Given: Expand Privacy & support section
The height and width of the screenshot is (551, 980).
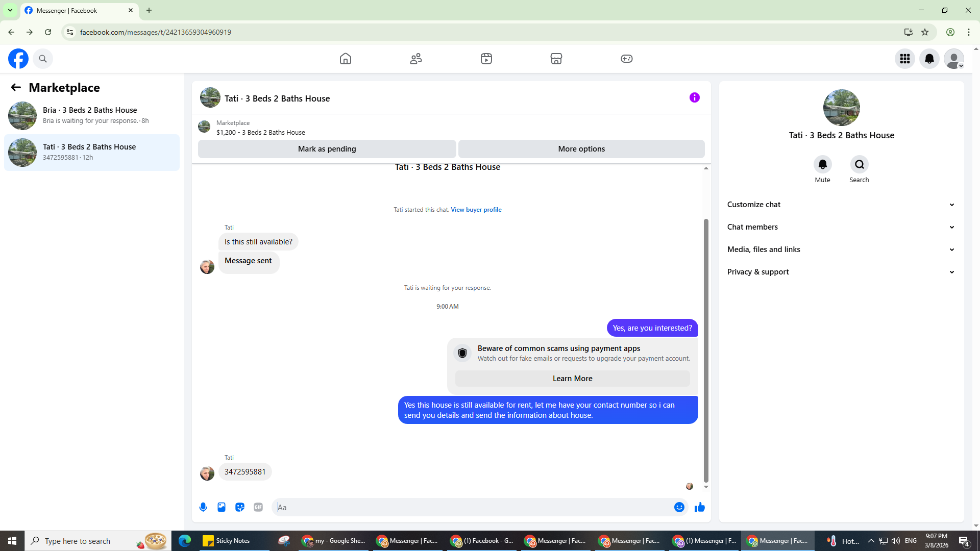Looking at the screenshot, I should coord(841,272).
